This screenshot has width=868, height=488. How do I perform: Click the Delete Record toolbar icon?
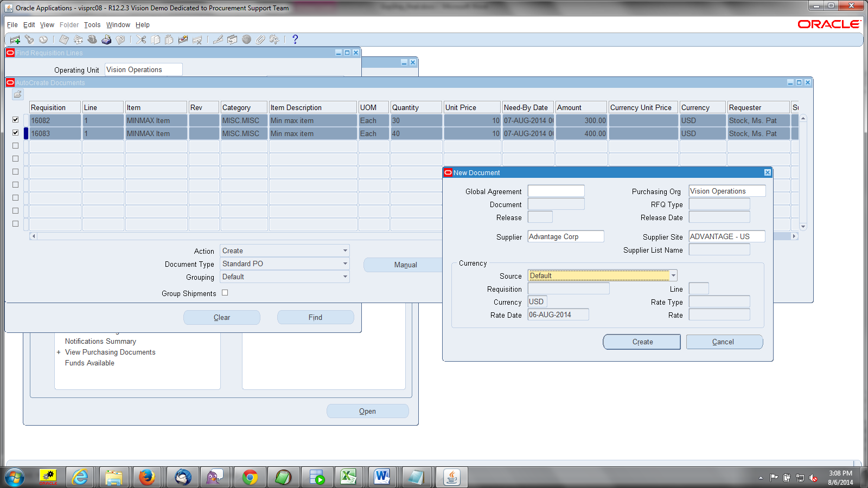tap(197, 40)
